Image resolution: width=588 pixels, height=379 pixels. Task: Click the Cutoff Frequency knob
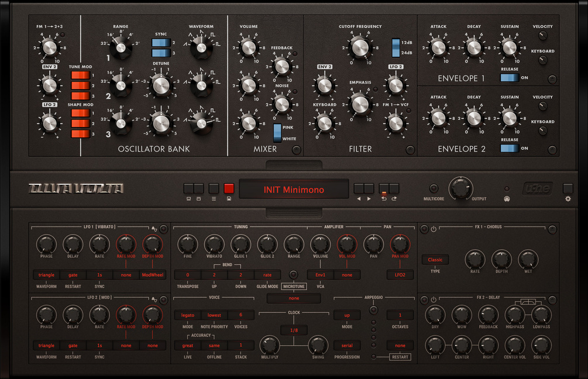(x=360, y=47)
